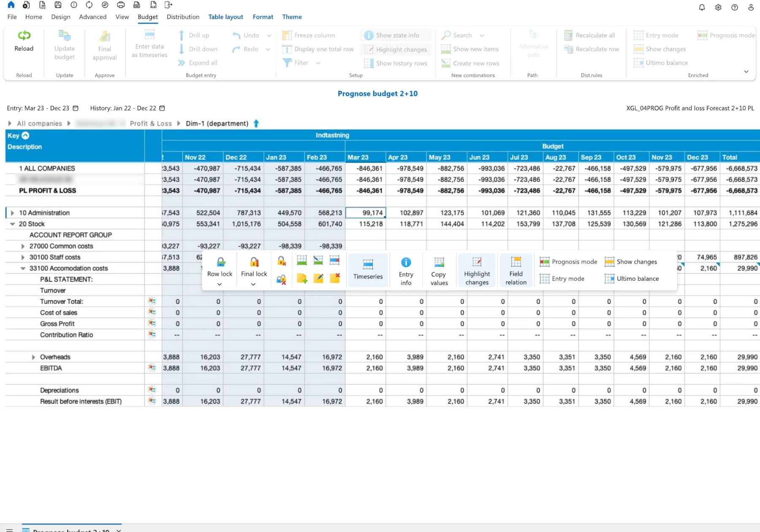
Task: Click the Row lock icon in the popup toolbar
Action: pos(221,262)
